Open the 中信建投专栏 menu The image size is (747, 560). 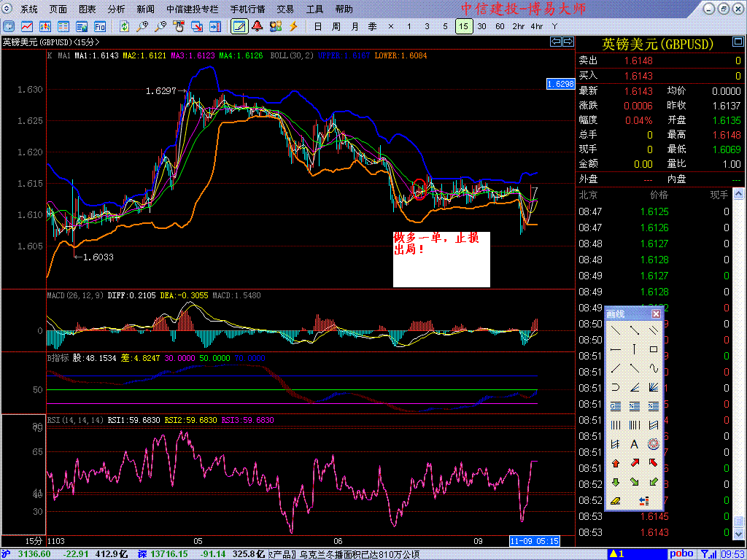click(193, 9)
